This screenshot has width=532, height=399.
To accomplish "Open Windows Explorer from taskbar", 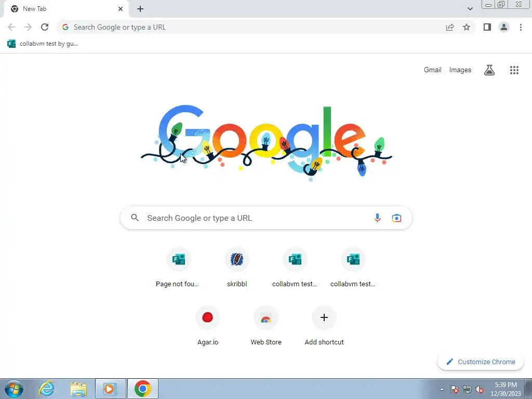I will (79, 389).
